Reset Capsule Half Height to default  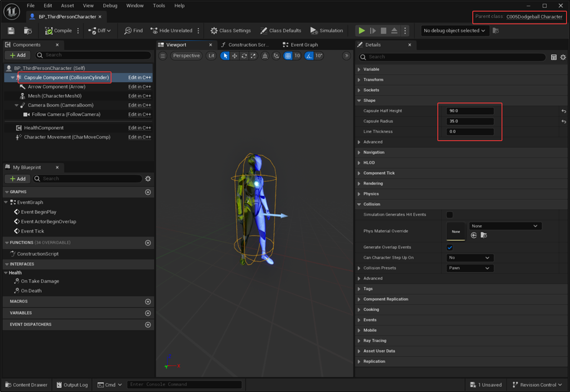563,111
